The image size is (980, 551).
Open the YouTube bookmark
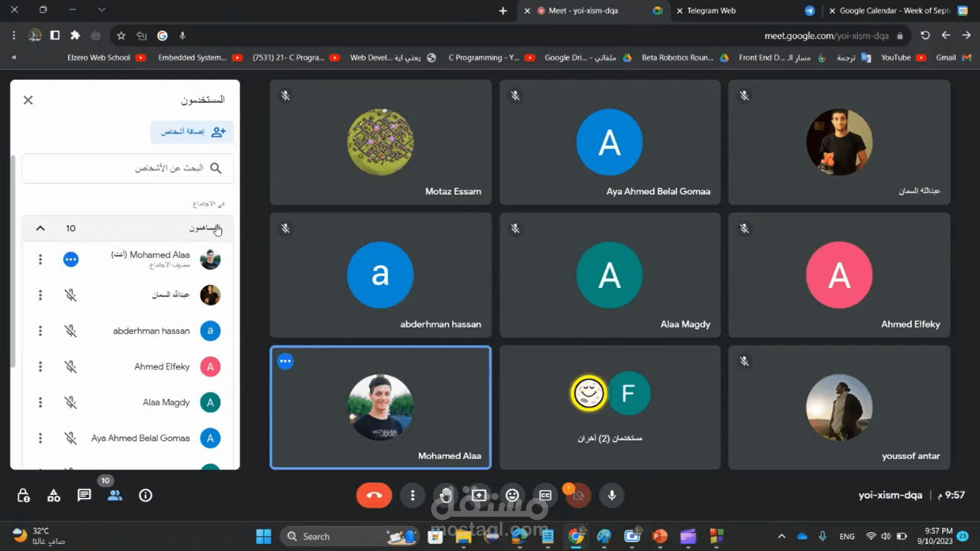point(903,58)
